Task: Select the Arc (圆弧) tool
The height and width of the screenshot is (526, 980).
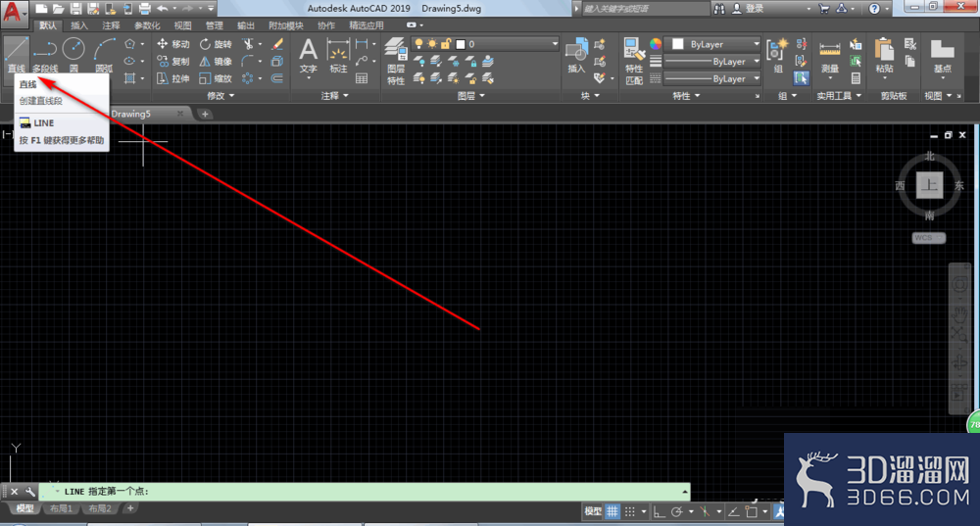Action: tap(105, 55)
